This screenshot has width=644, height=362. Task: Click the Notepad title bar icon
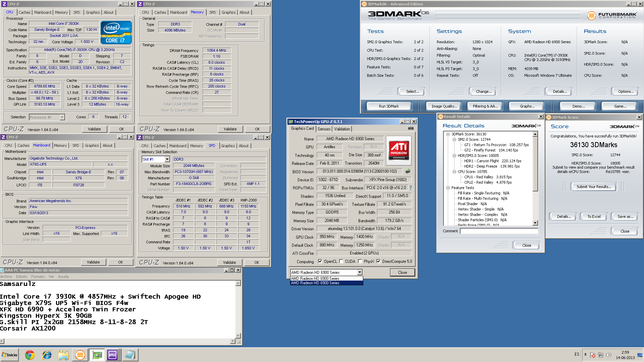click(x=2, y=270)
